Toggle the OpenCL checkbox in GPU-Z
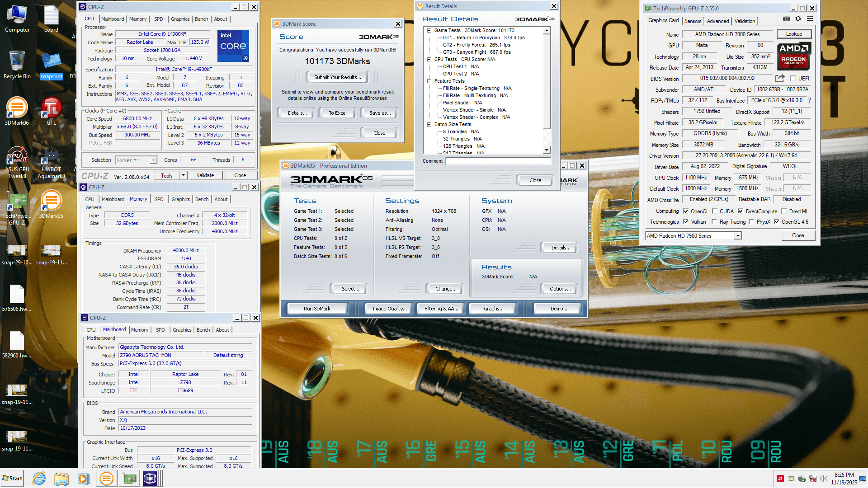The image size is (868, 488). point(686,211)
